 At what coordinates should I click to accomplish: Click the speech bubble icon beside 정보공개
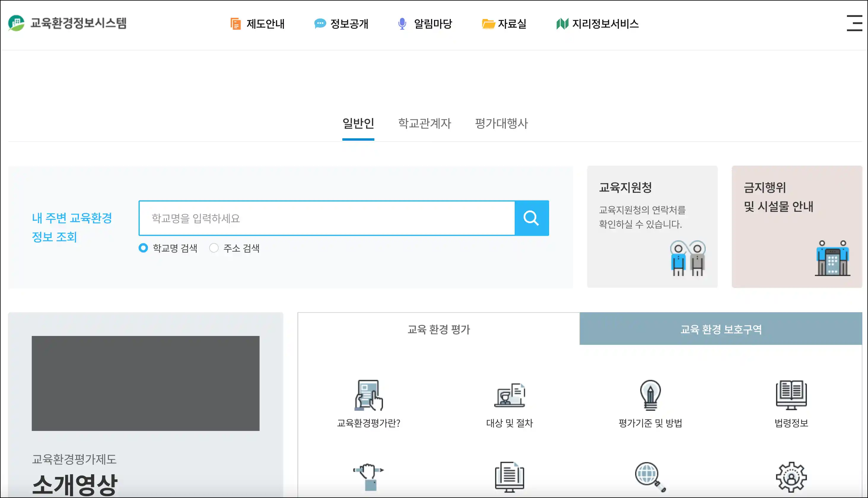coord(320,24)
